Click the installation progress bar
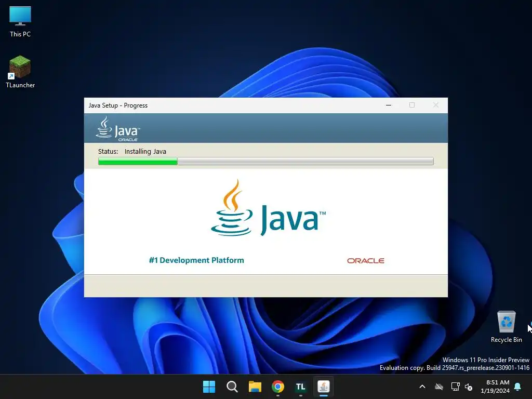532x399 pixels. point(265,161)
